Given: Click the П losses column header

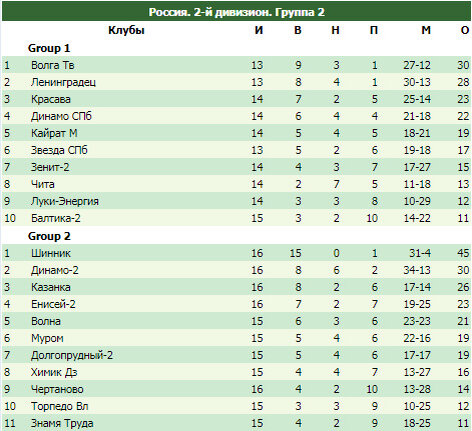Looking at the screenshot, I should click(x=374, y=30).
